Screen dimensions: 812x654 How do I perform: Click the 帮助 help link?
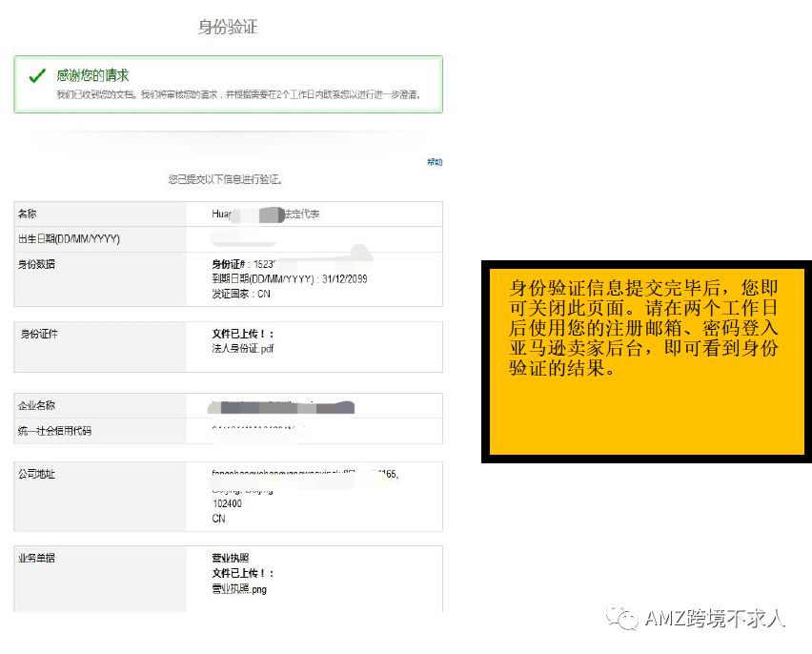435,162
